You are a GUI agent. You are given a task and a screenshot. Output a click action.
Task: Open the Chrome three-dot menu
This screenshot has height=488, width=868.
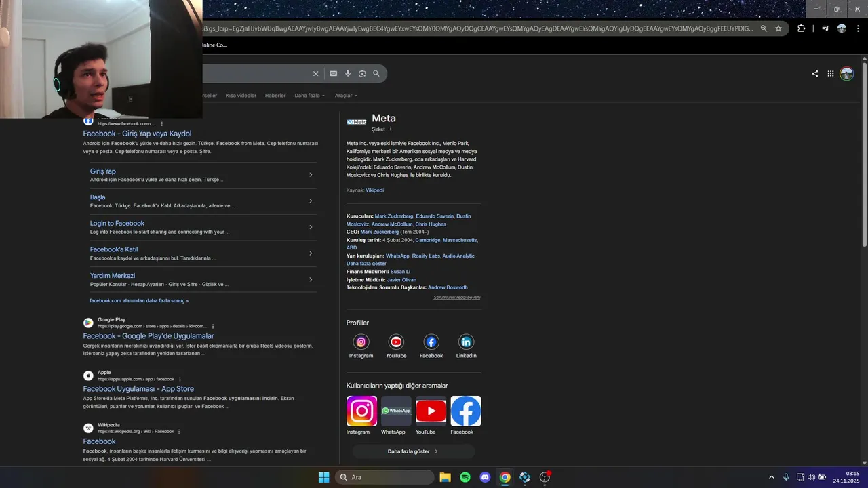click(857, 28)
